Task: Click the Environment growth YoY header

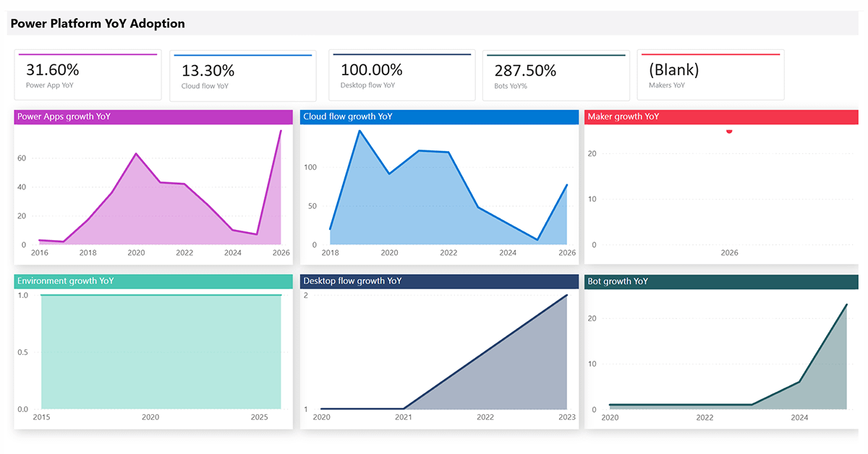Action: [x=153, y=281]
